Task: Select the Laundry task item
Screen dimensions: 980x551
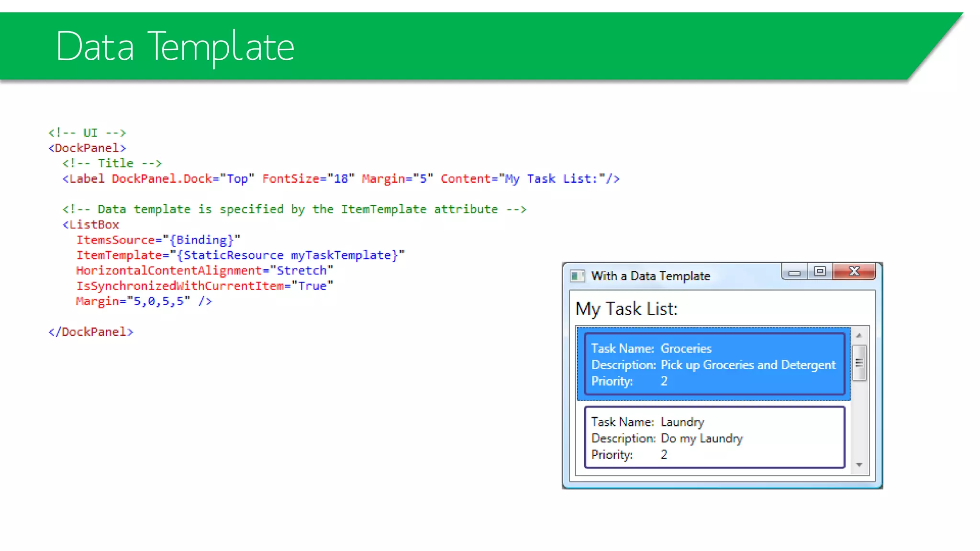Action: tap(714, 437)
